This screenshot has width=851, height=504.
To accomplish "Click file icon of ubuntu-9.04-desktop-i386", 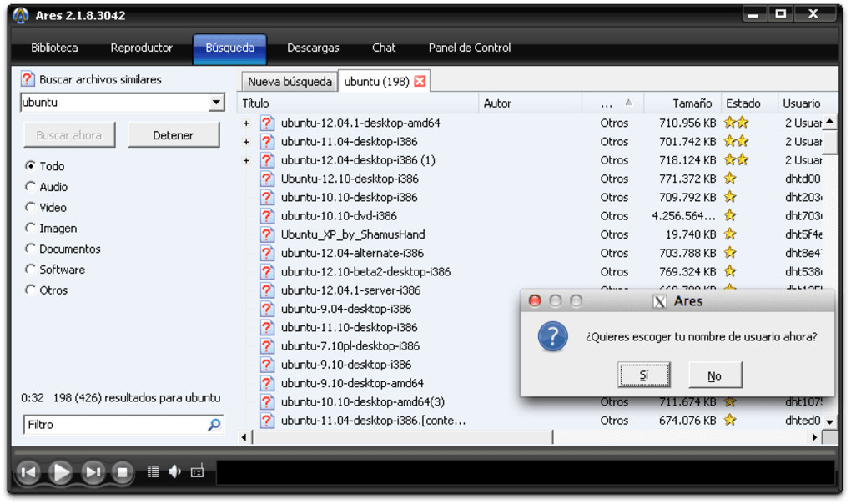I will pyautogui.click(x=266, y=309).
